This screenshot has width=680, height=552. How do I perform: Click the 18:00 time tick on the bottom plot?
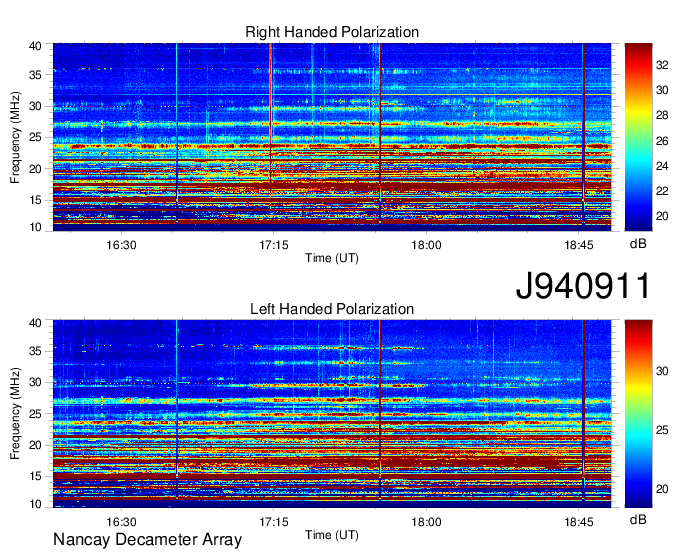tap(426, 522)
